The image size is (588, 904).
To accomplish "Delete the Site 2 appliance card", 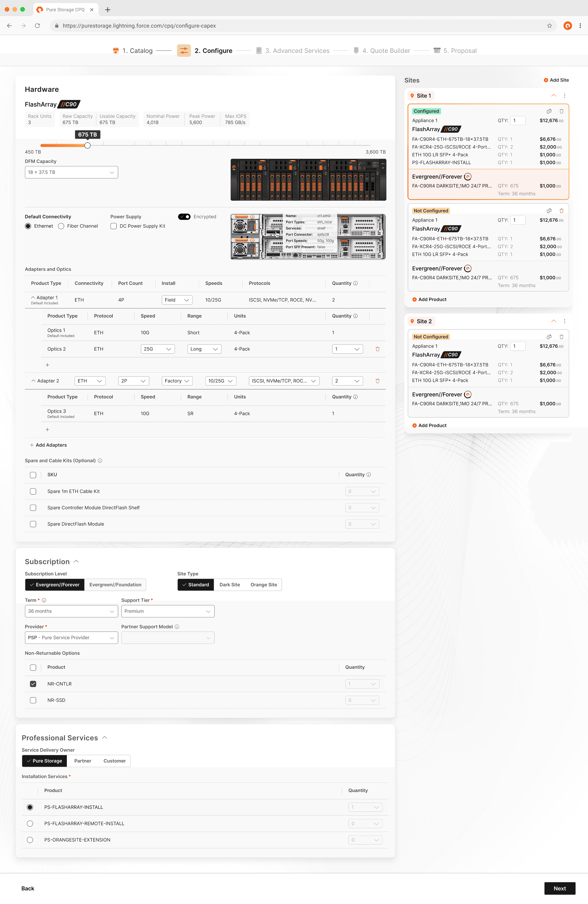I will 561,337.
